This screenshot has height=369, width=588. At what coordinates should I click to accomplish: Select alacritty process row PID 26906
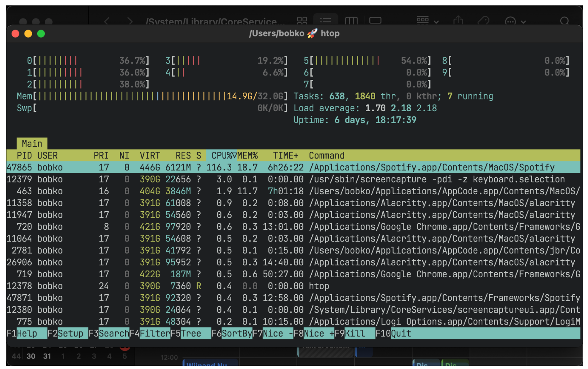click(x=293, y=262)
